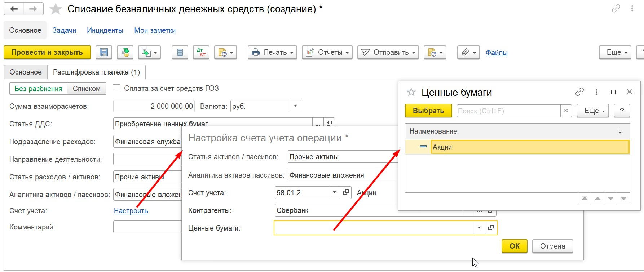This screenshot has height=272, width=644.
Task: Open the Счет учета 58.01.2 element
Action: (x=345, y=193)
